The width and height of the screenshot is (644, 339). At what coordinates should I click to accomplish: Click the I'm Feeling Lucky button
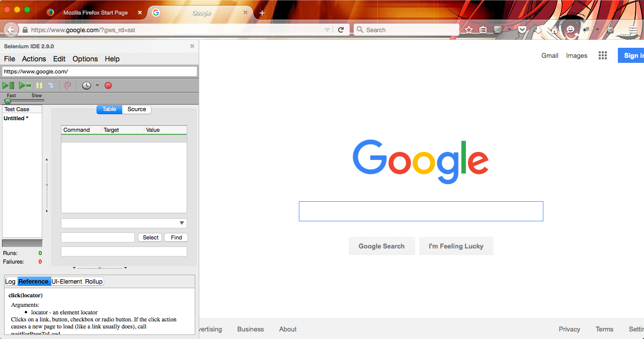click(x=456, y=246)
